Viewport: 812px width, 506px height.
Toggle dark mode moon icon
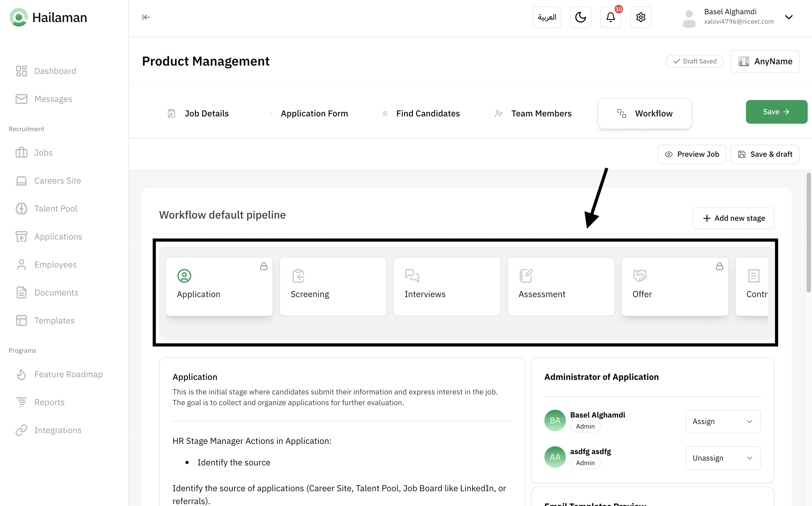click(580, 17)
